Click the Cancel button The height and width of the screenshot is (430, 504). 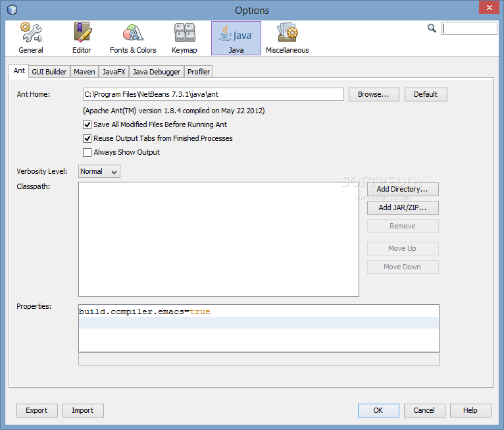point(424,411)
